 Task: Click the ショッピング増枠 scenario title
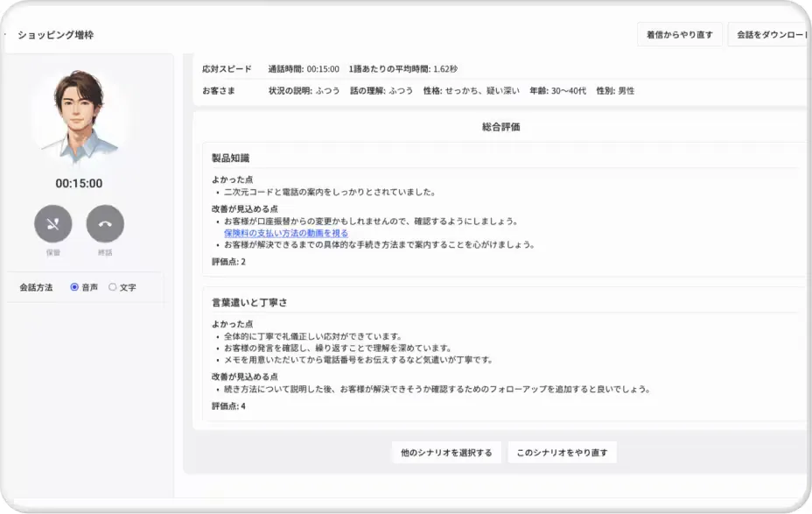pos(55,35)
